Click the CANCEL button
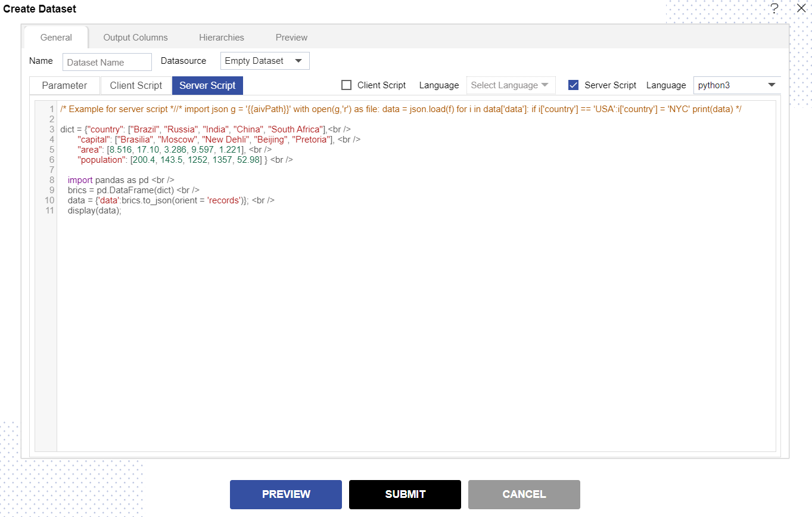The image size is (812, 517). [x=524, y=494]
